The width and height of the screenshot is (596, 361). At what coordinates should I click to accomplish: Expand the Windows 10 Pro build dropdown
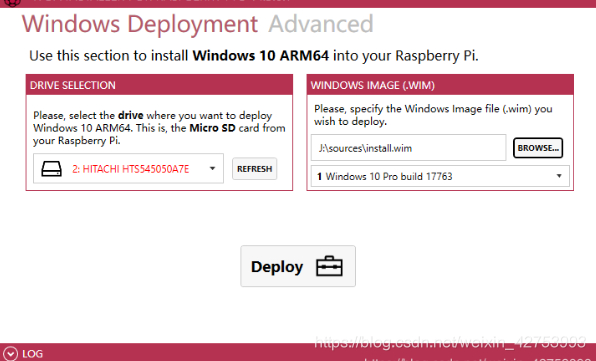[440, 176]
